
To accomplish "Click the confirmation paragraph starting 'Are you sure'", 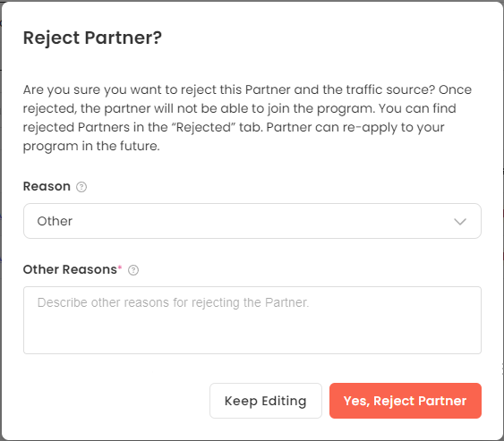I will [247, 117].
